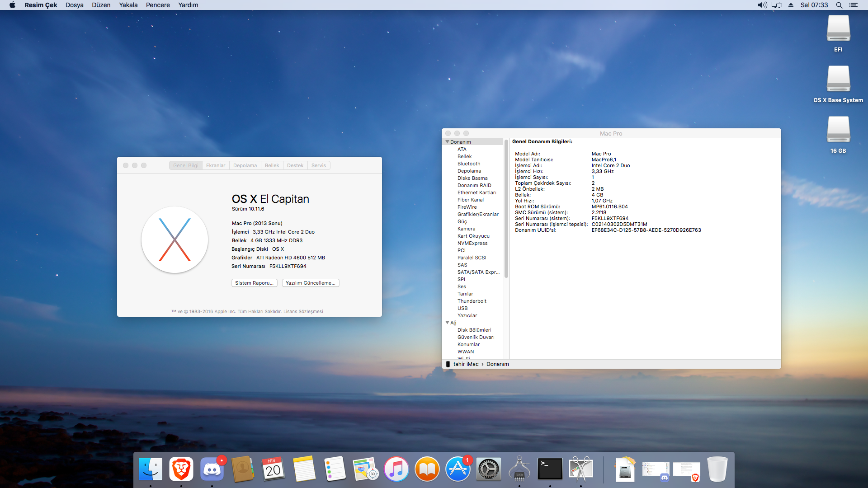Launch the Maps app from Dock

point(366,469)
